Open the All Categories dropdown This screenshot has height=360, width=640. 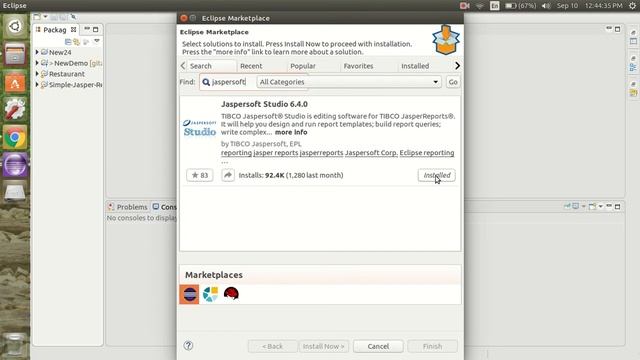click(349, 82)
